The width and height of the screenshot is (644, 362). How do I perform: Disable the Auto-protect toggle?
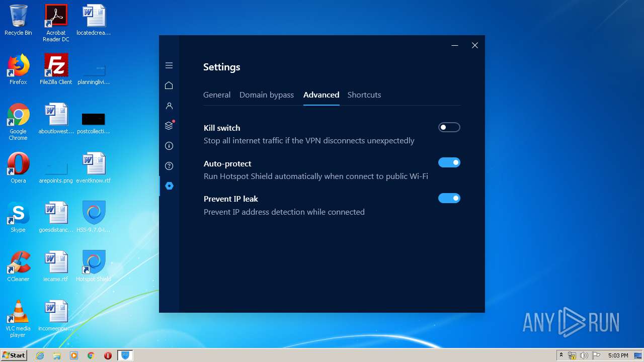pyautogui.click(x=449, y=162)
